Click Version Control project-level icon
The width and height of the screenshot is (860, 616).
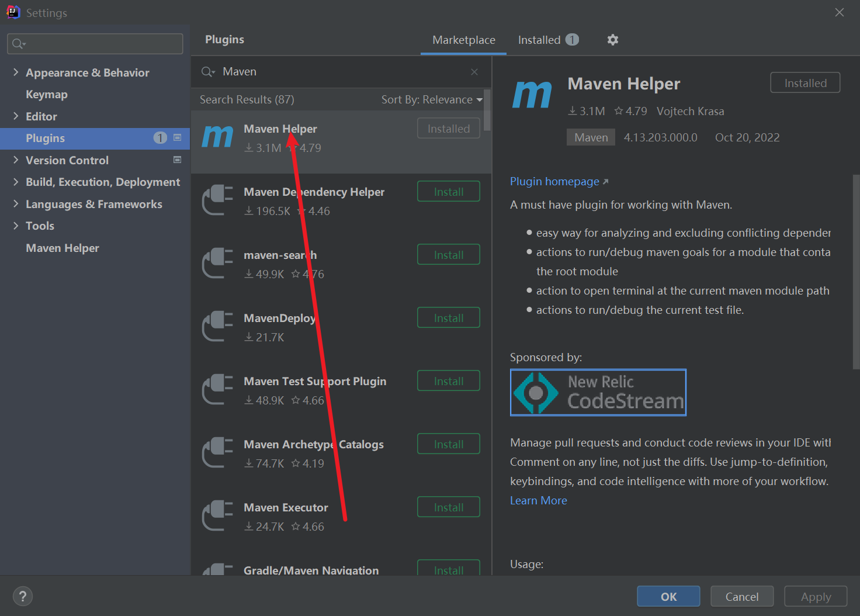point(177,160)
